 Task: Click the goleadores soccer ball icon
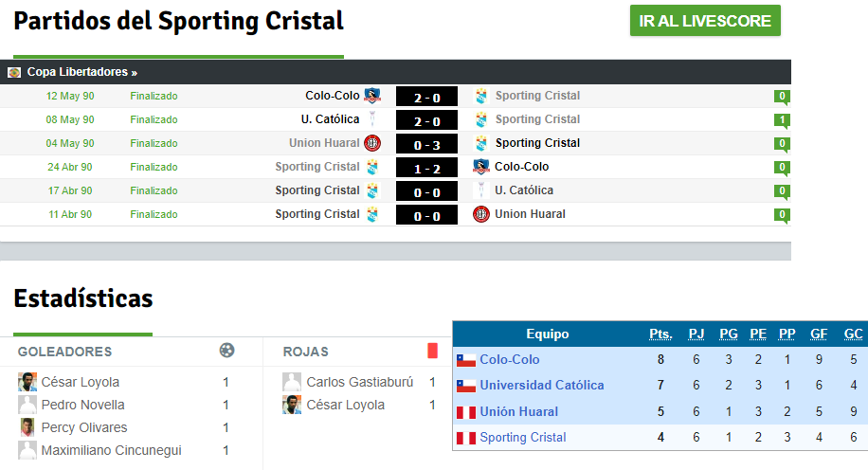pos(227,351)
